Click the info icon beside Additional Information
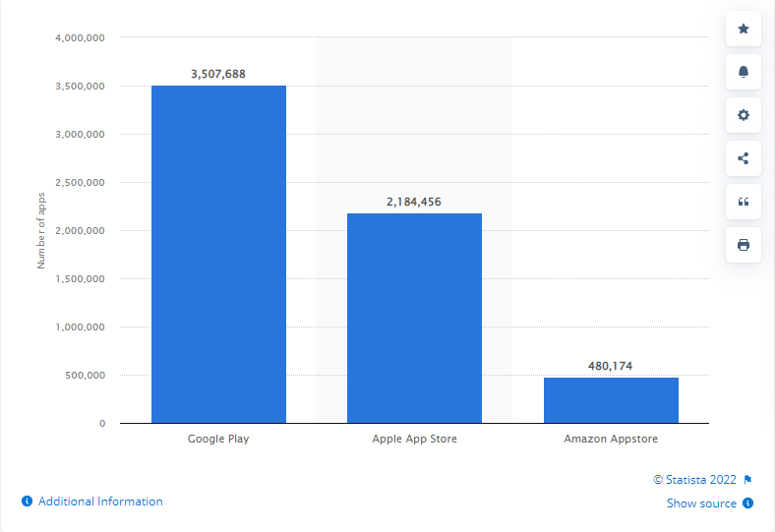The height and width of the screenshot is (532, 775). click(x=28, y=502)
